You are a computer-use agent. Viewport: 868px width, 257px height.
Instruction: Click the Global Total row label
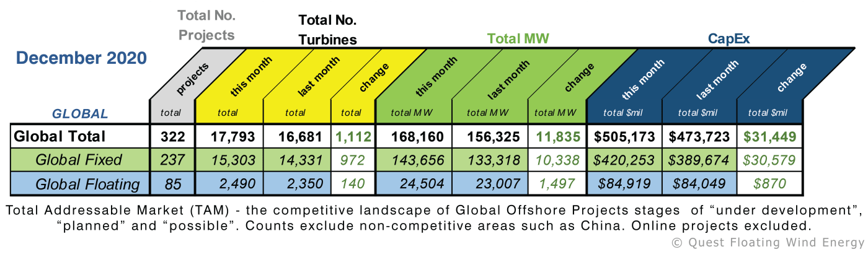click(60, 136)
